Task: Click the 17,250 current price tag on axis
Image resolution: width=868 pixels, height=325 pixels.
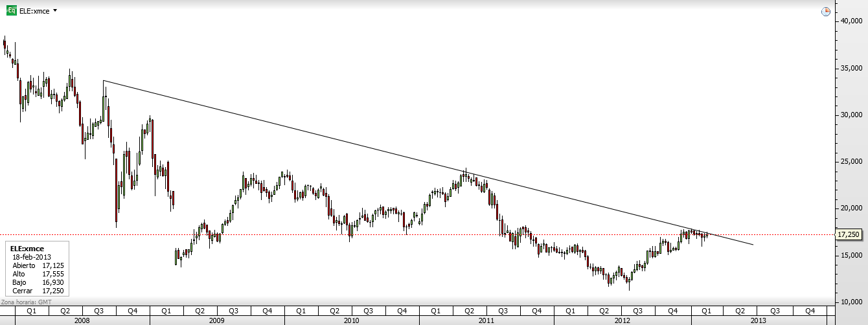Action: point(849,234)
